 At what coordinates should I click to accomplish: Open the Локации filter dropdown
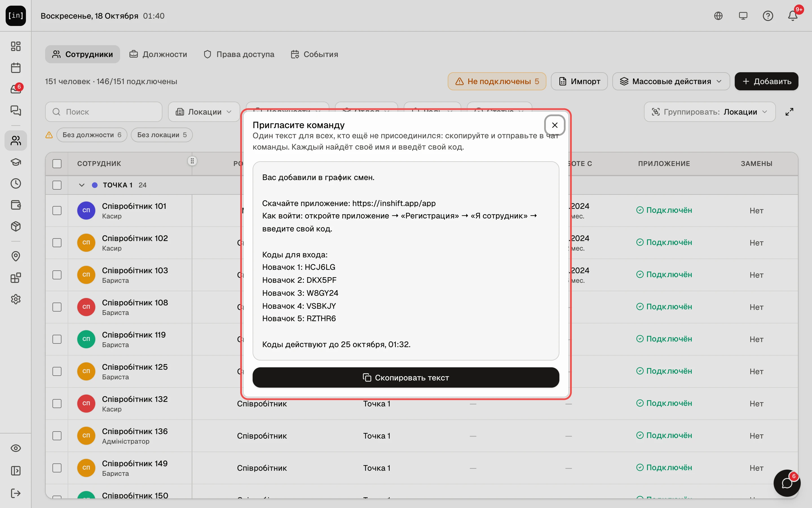pos(204,112)
